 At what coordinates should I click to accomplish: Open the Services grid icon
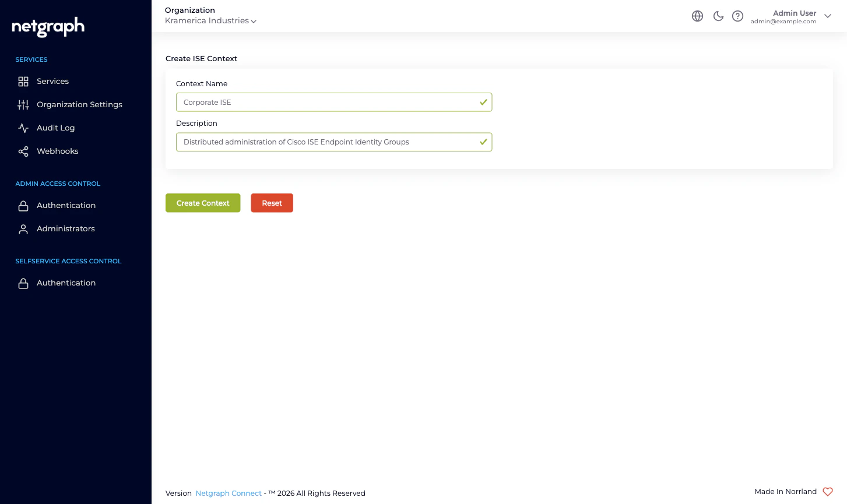coord(23,82)
